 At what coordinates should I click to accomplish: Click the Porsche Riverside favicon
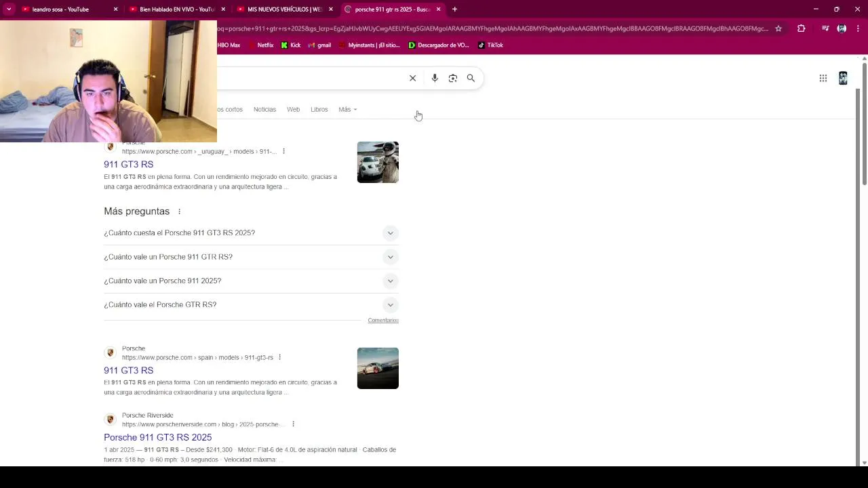[111, 420]
